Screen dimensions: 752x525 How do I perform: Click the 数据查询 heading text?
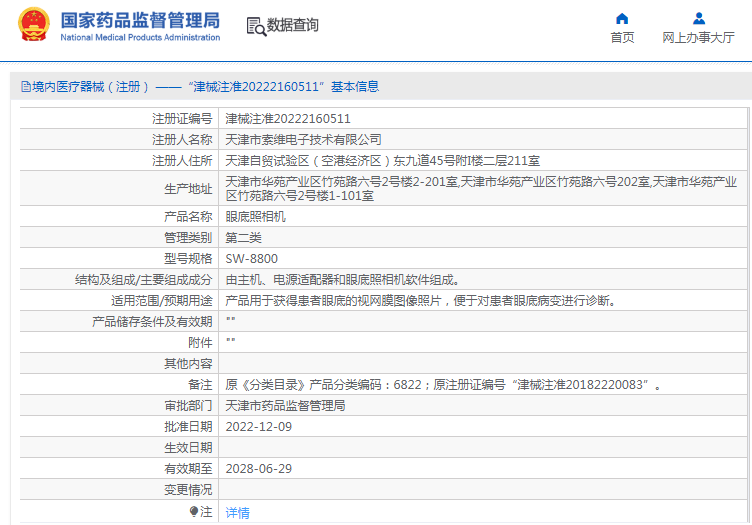(293, 26)
